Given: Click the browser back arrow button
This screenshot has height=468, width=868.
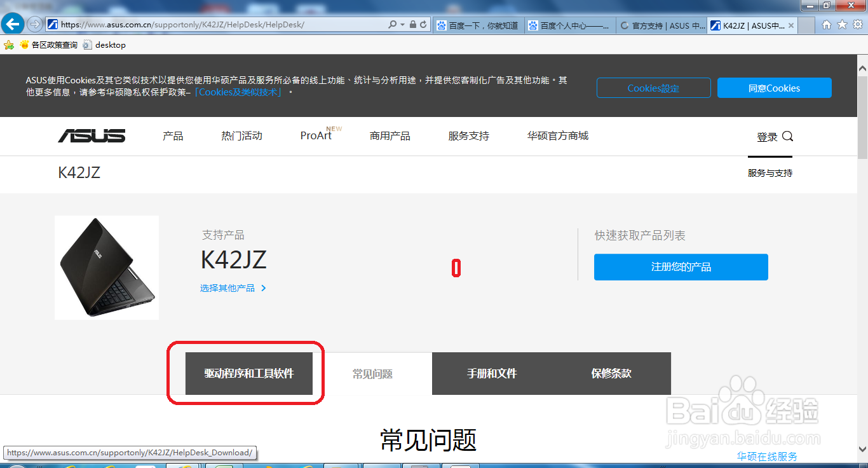Looking at the screenshot, I should click(13, 24).
